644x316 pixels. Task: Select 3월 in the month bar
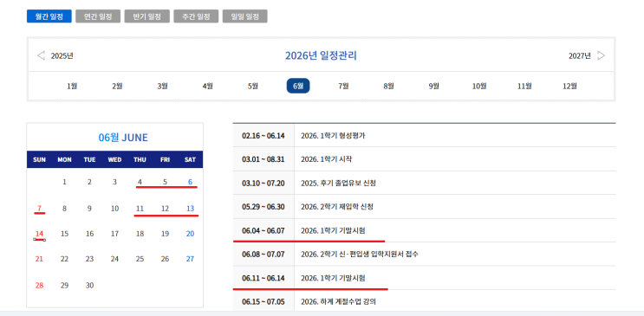[x=162, y=87]
